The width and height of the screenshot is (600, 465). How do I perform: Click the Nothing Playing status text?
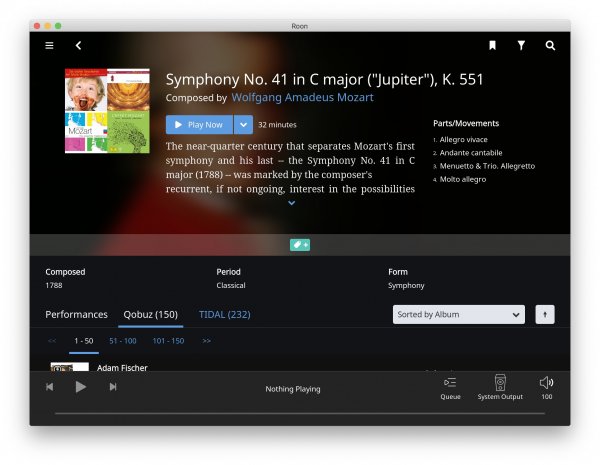pos(293,389)
